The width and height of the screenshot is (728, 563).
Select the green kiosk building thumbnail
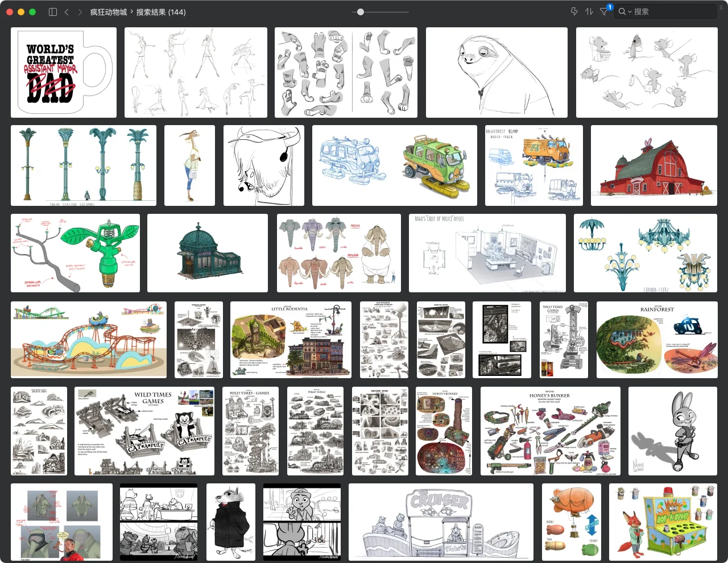click(208, 253)
